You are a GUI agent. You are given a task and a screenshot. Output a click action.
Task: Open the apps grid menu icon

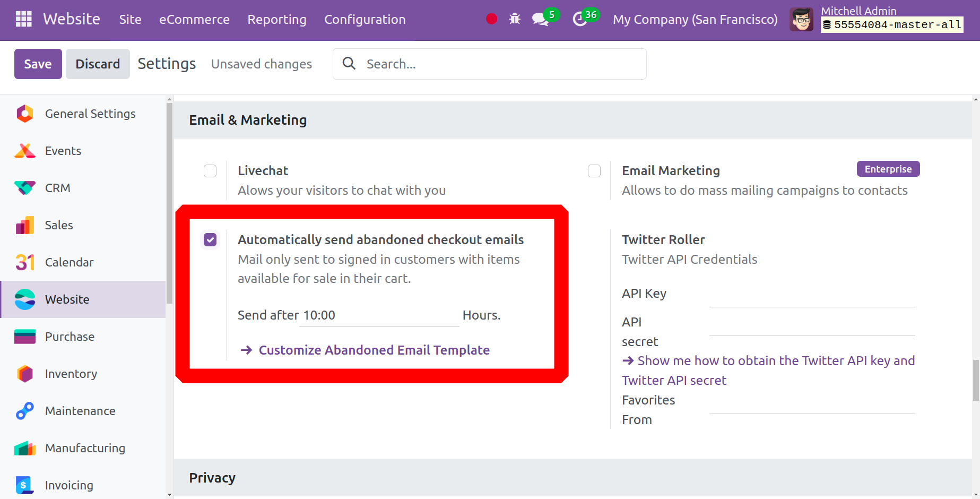coord(23,19)
